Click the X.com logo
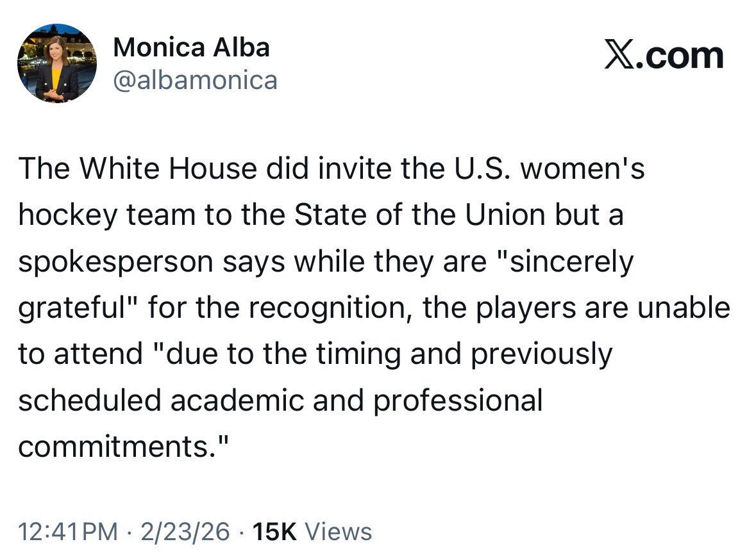This screenshot has height=560, width=756. (x=664, y=55)
